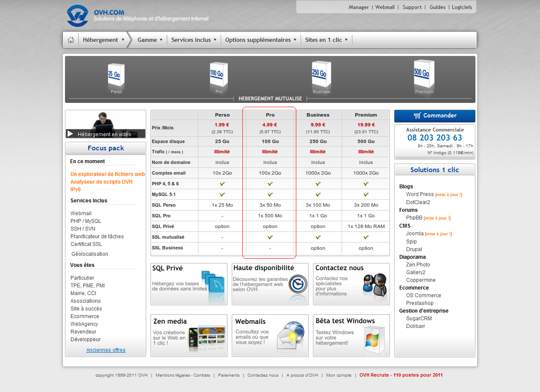Open Certificat SSL link

point(86,244)
